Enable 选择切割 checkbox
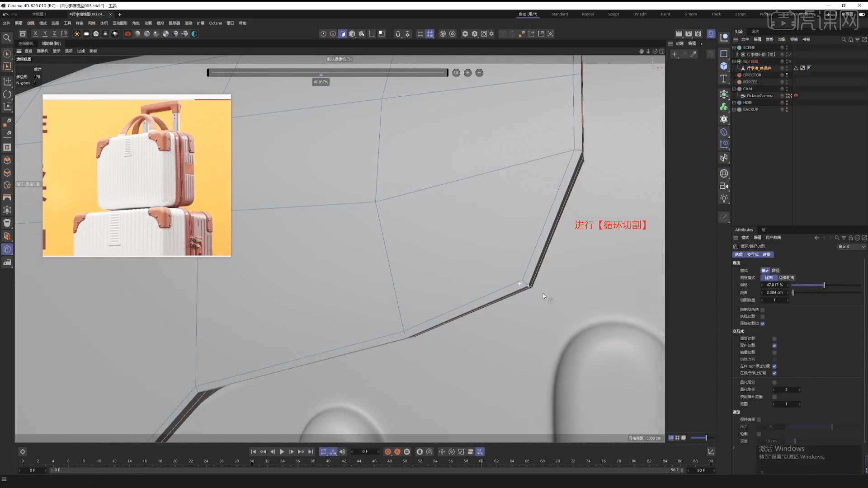Viewport: 868px width, 488px height. click(x=763, y=317)
